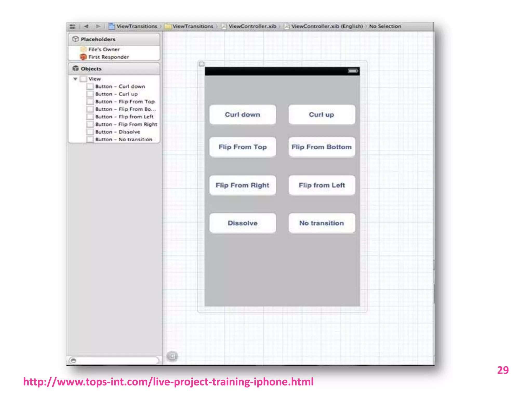532x399 pixels.
Task: Click the Flip From Right button
Action: (x=243, y=185)
